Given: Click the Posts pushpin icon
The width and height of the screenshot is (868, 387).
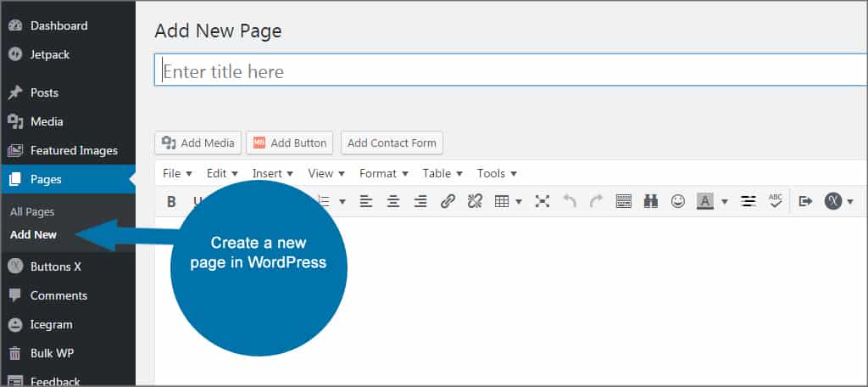Looking at the screenshot, I should tap(15, 93).
